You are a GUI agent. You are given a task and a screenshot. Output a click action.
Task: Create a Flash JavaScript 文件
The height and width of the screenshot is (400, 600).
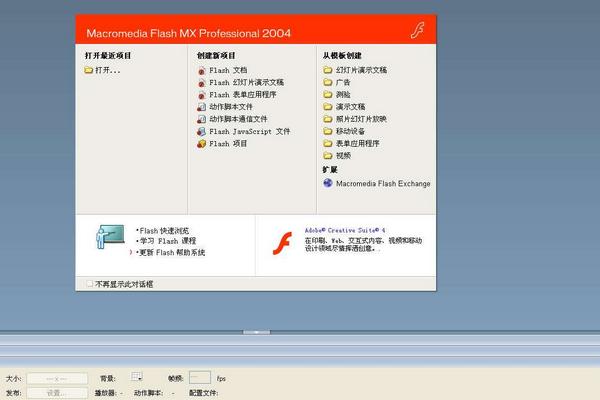(x=249, y=132)
